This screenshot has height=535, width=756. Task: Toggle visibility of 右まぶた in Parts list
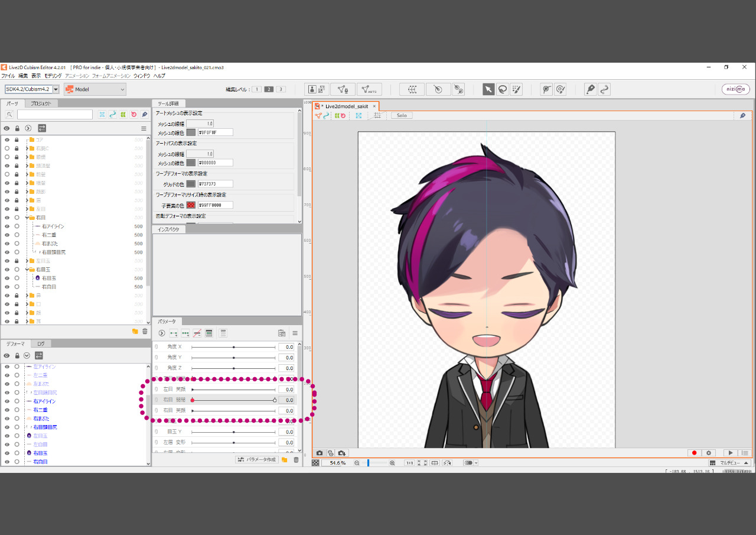point(7,244)
